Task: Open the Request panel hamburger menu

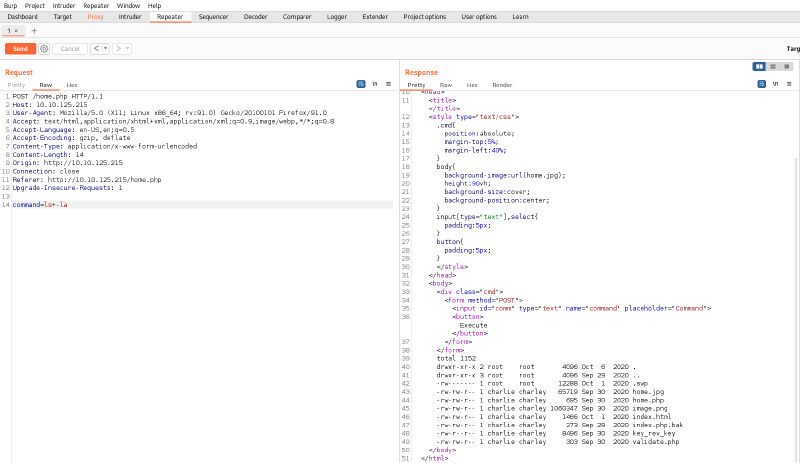Action: tap(388, 85)
